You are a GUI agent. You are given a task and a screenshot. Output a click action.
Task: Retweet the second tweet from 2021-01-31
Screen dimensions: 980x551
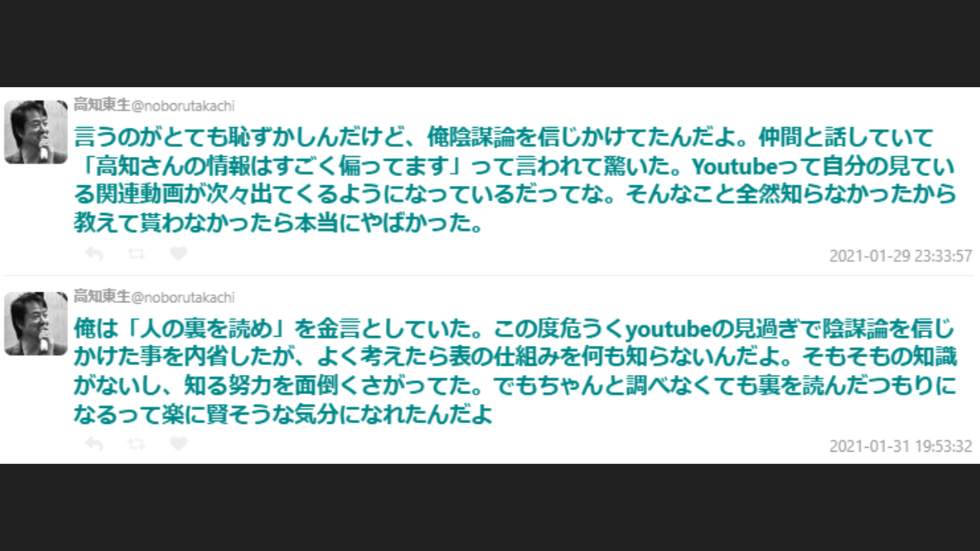[136, 445]
